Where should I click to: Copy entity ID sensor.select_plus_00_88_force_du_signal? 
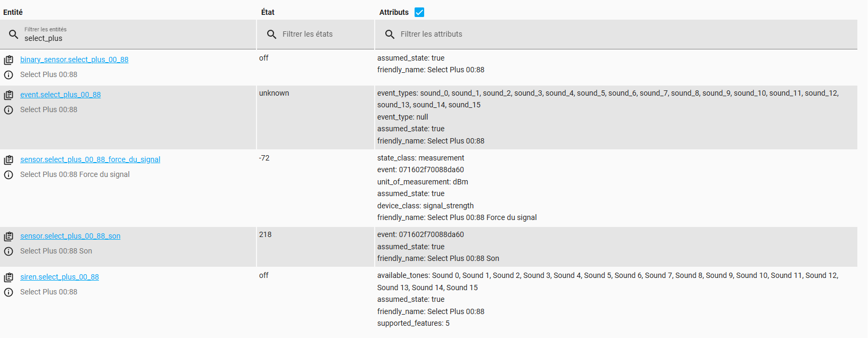9,160
